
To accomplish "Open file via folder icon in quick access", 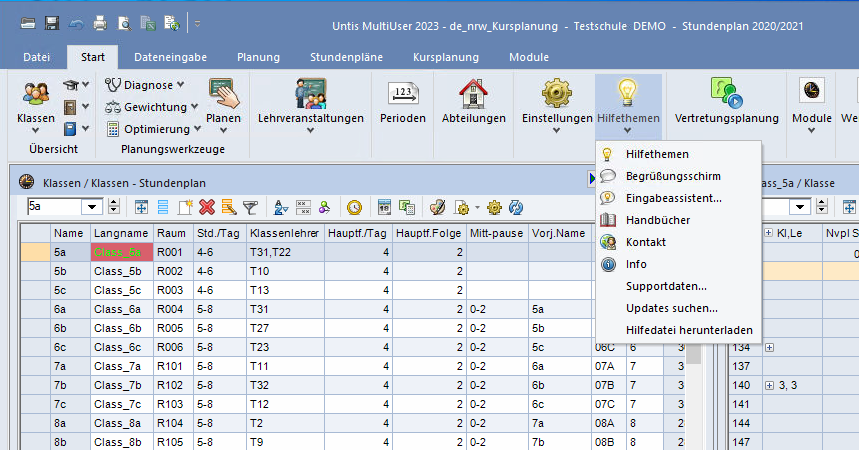I will click(x=28, y=23).
